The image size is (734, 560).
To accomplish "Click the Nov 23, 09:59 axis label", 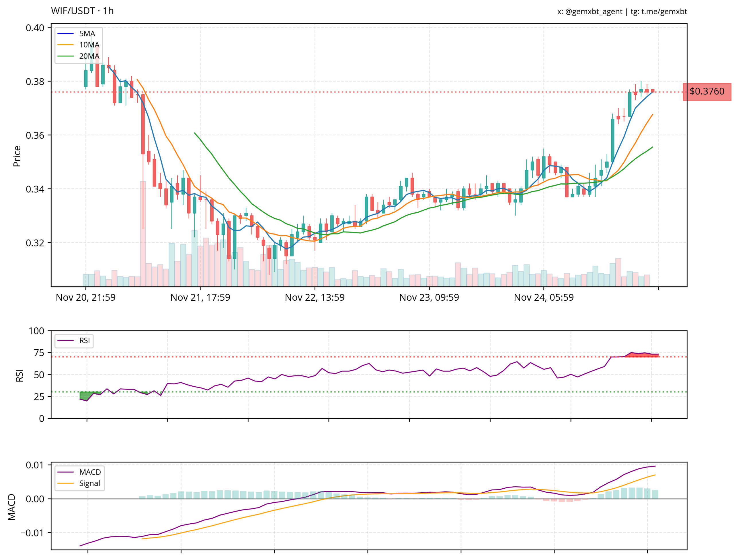I will pos(429,297).
